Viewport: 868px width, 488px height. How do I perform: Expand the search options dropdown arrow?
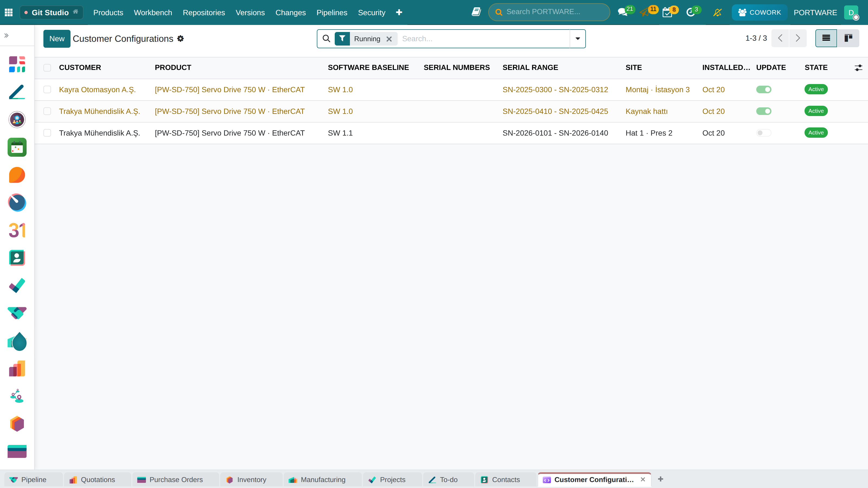pos(577,39)
